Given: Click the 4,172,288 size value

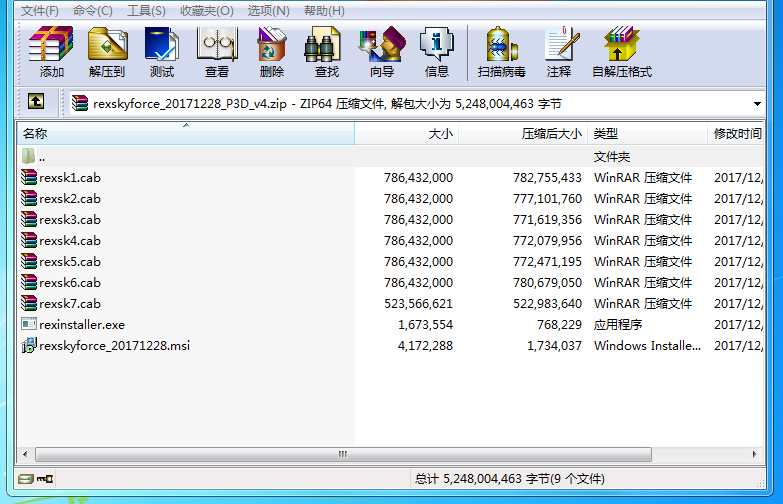Looking at the screenshot, I should click(425, 345).
